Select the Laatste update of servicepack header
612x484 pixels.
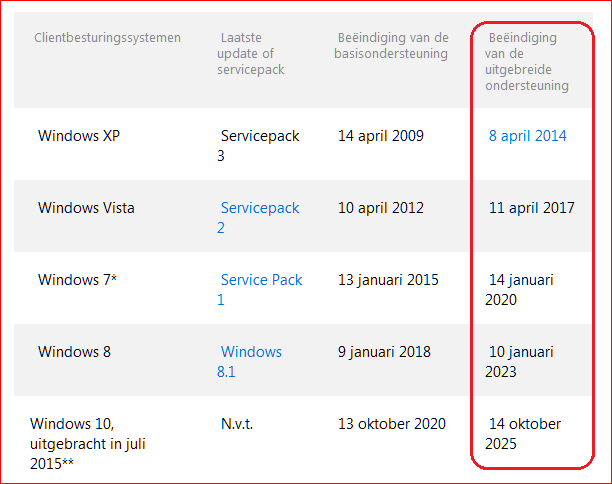[251, 54]
